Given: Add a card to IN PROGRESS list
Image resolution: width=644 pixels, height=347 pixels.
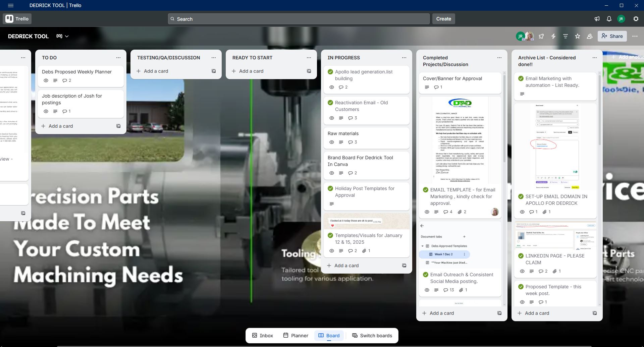Looking at the screenshot, I should (x=361, y=266).
